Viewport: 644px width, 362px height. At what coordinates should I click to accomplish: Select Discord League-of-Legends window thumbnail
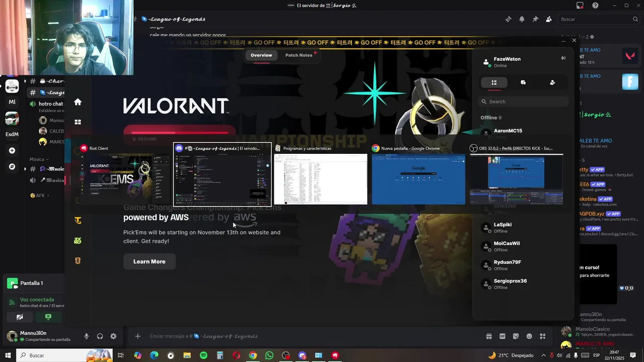222,174
